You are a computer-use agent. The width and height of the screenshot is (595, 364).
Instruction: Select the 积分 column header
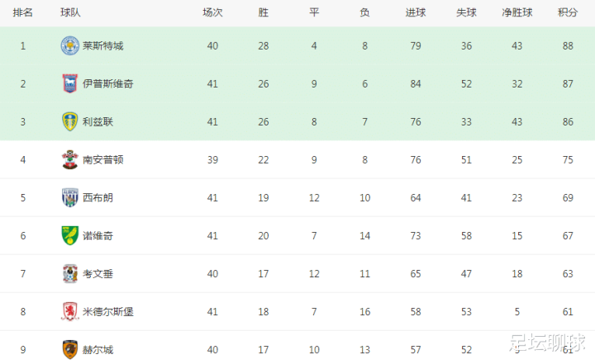coord(568,12)
